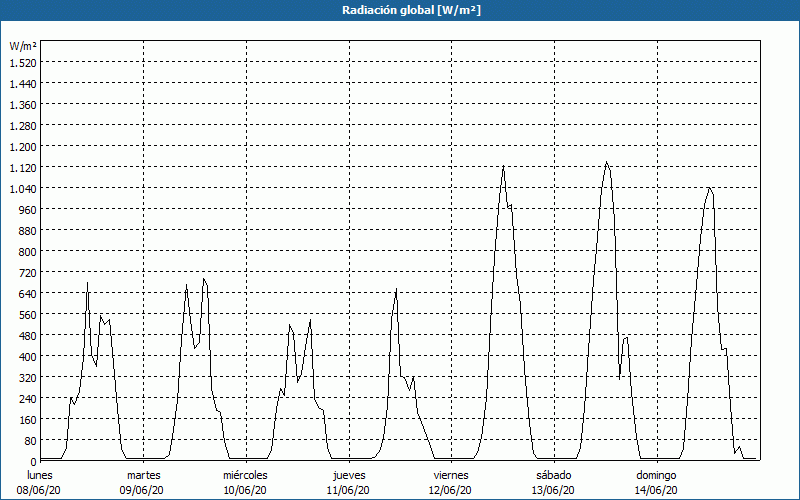Click the 480 y-axis value
The height and width of the screenshot is (500, 800).
click(x=27, y=335)
